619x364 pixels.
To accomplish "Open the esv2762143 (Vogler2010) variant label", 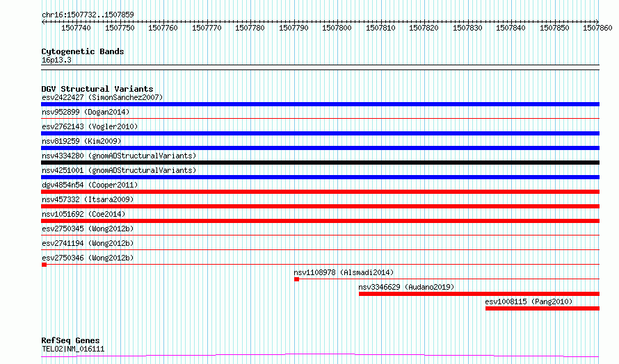I will tap(90, 126).
